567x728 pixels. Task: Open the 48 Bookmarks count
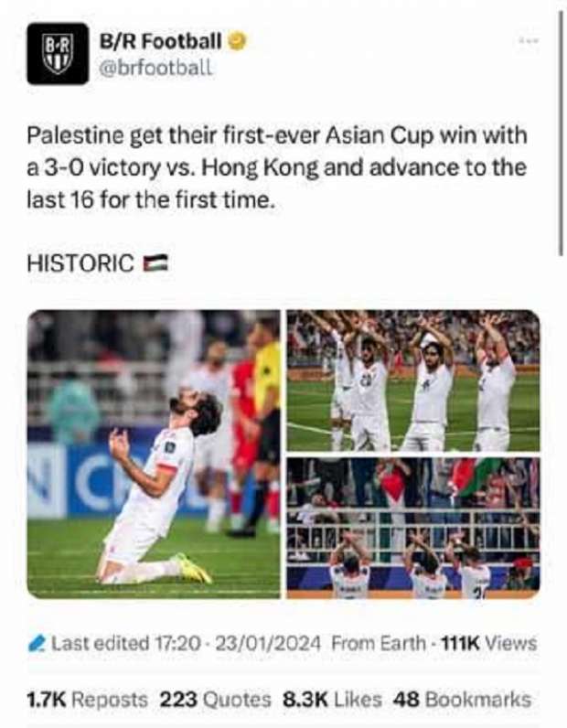462,700
